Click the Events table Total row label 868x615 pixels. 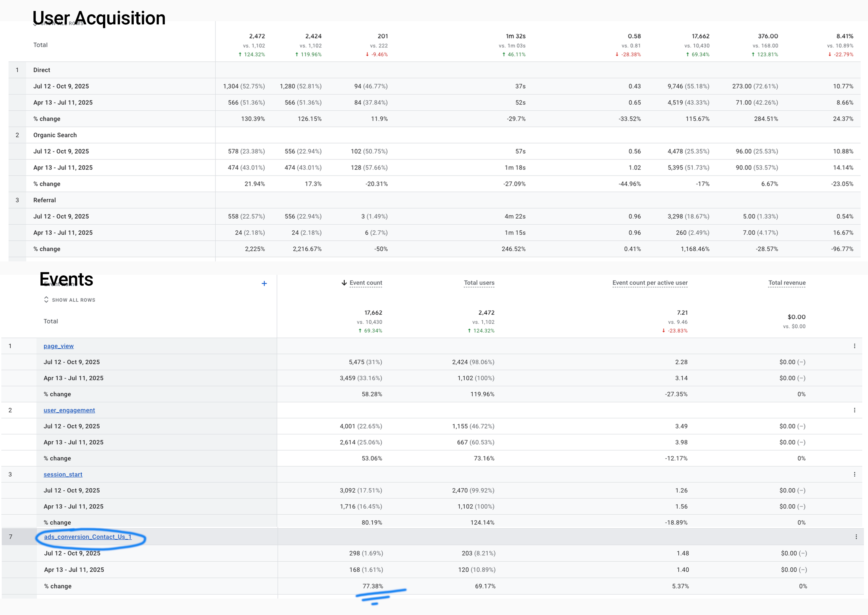coord(51,321)
